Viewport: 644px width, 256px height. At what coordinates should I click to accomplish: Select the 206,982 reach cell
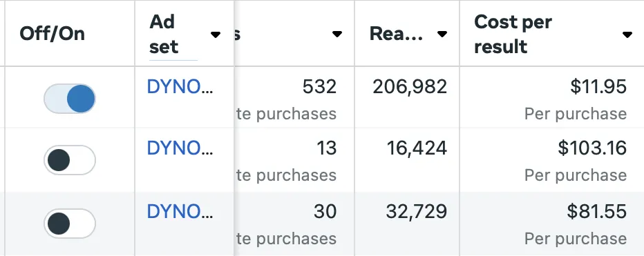407,97
